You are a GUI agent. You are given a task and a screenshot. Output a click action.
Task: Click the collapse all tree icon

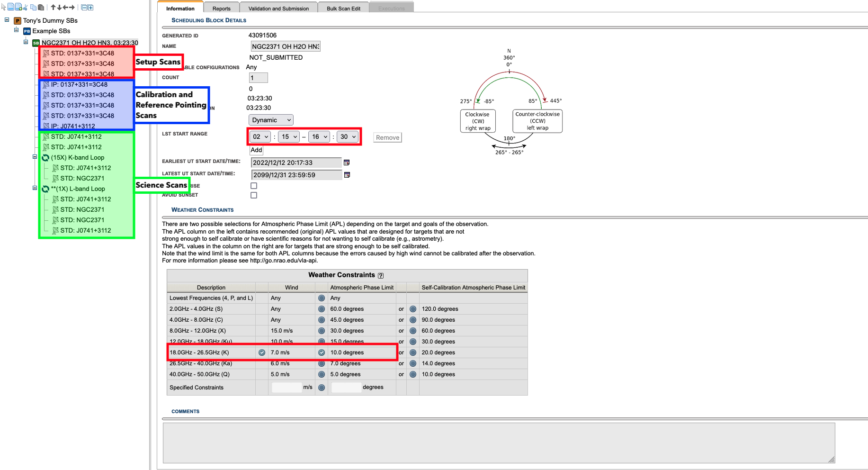click(x=84, y=7)
